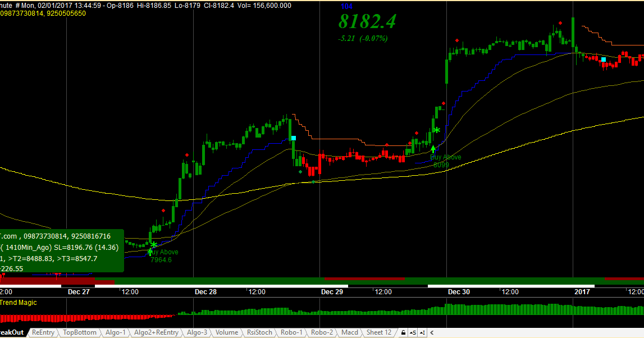Image resolution: width=644 pixels, height=338 pixels.
Task: Open the Macd tab
Action: (349, 332)
